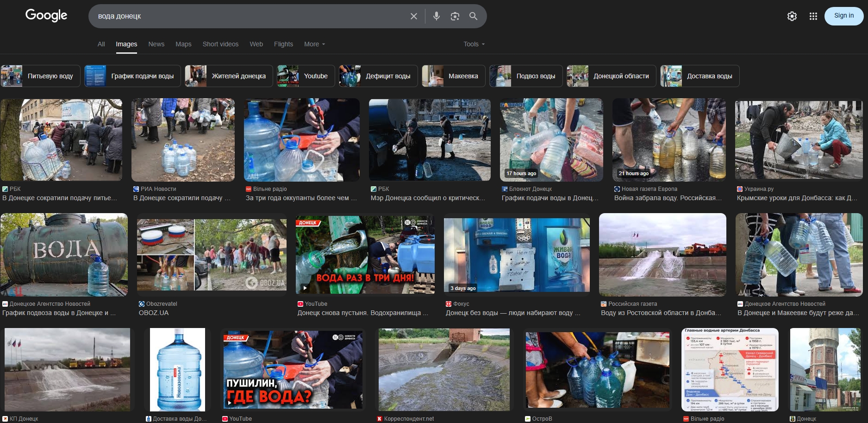
Task: Open the Short videos tab
Action: pyautogui.click(x=220, y=44)
